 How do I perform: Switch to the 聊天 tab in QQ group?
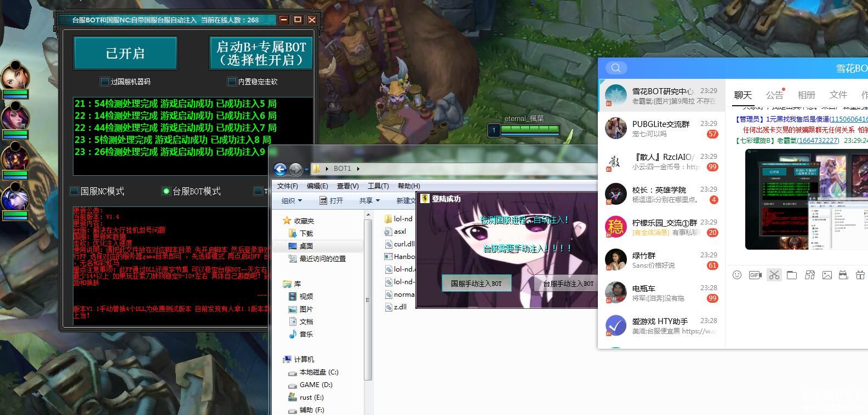click(x=743, y=95)
